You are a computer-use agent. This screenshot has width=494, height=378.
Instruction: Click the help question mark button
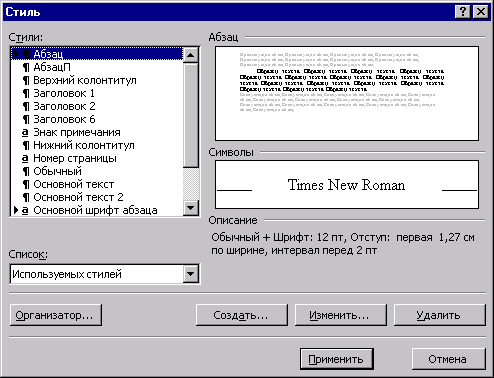point(463,12)
